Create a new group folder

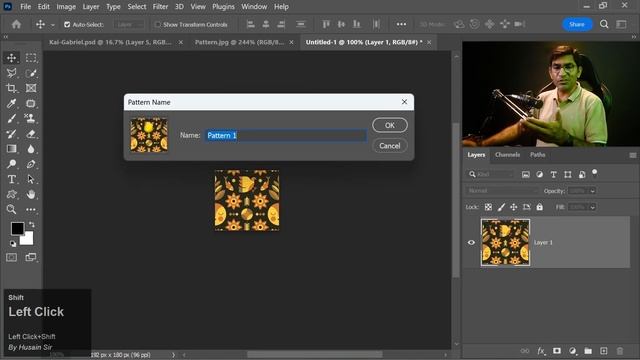[588, 351]
